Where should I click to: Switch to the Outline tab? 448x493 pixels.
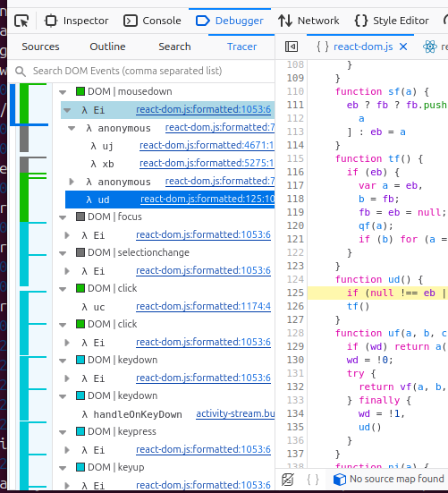coord(107,47)
